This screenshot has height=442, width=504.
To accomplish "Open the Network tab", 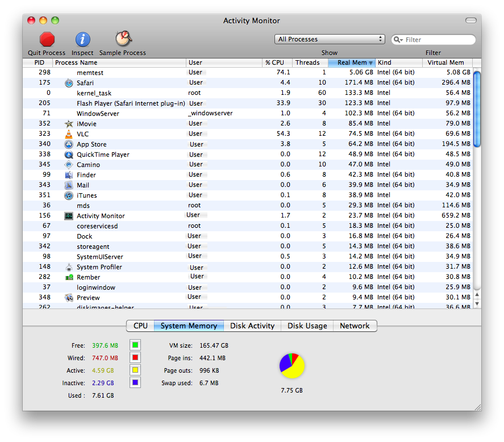I will tap(355, 326).
